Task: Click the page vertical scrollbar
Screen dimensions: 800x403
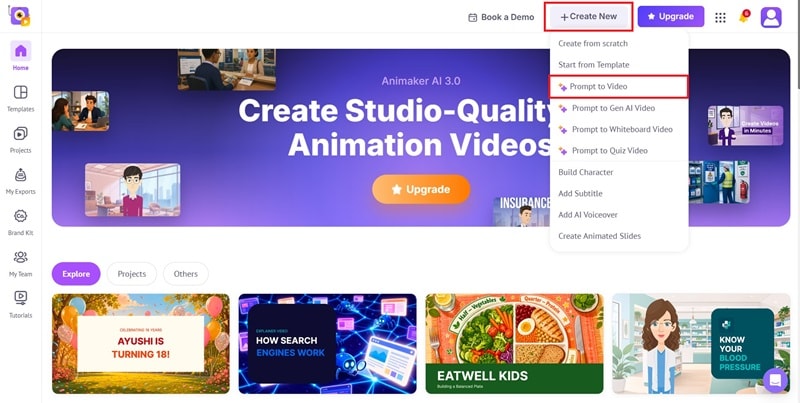Action: point(797,46)
